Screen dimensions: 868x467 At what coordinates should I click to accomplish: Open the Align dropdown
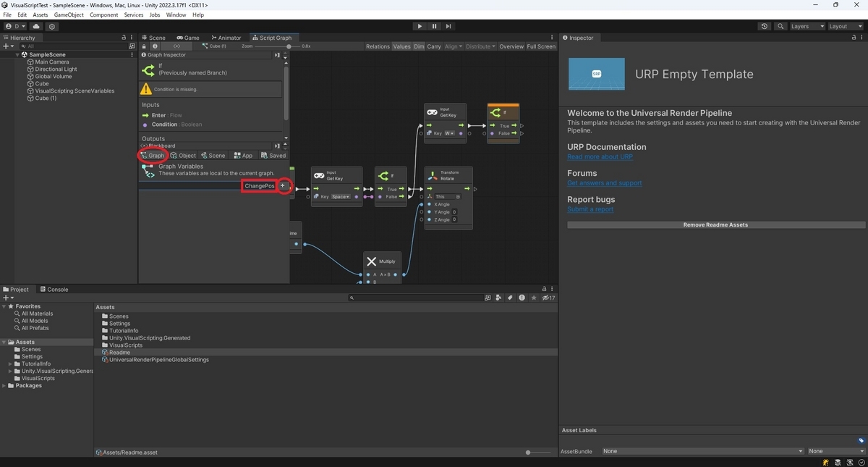pos(453,46)
